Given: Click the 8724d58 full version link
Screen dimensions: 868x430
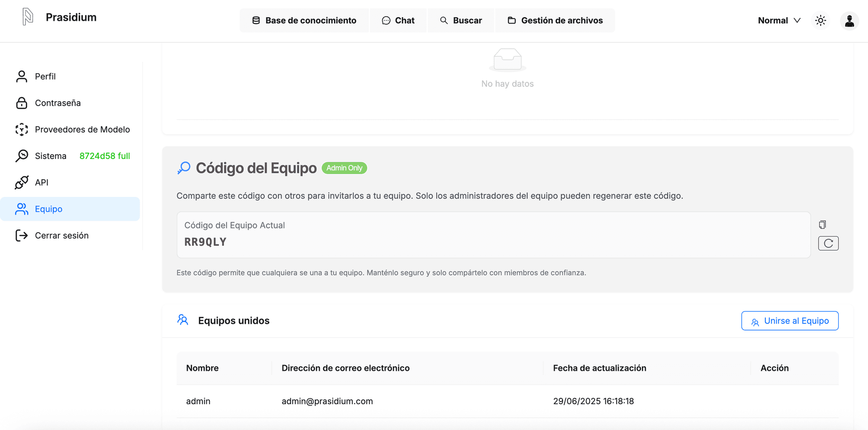Looking at the screenshot, I should tap(104, 156).
